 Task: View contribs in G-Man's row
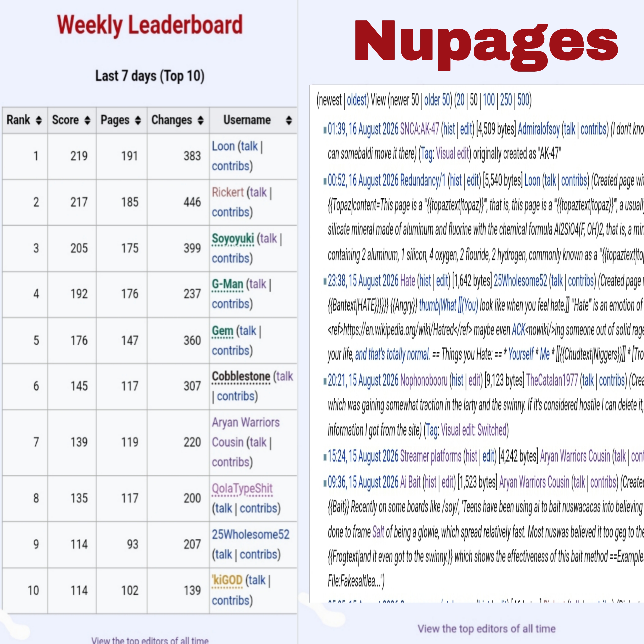[230, 304]
